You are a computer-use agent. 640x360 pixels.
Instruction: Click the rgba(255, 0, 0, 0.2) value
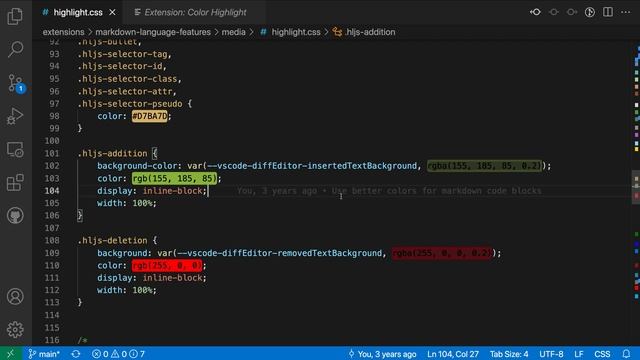442,253
